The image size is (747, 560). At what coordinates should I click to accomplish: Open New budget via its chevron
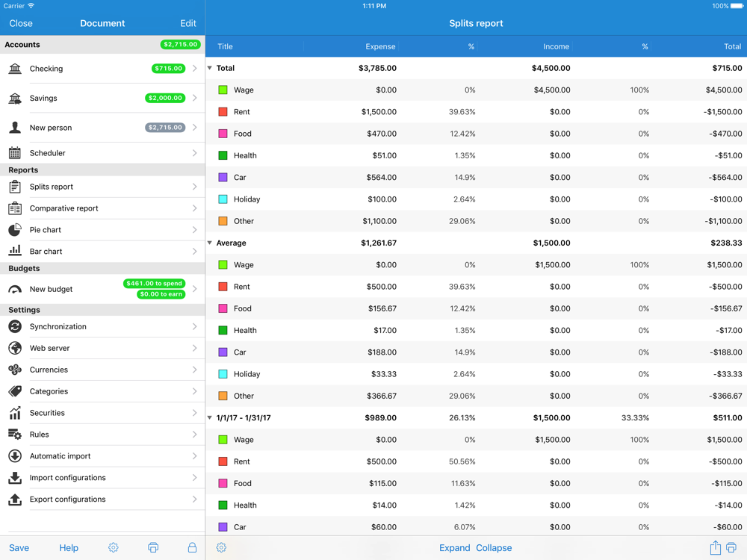(x=194, y=289)
